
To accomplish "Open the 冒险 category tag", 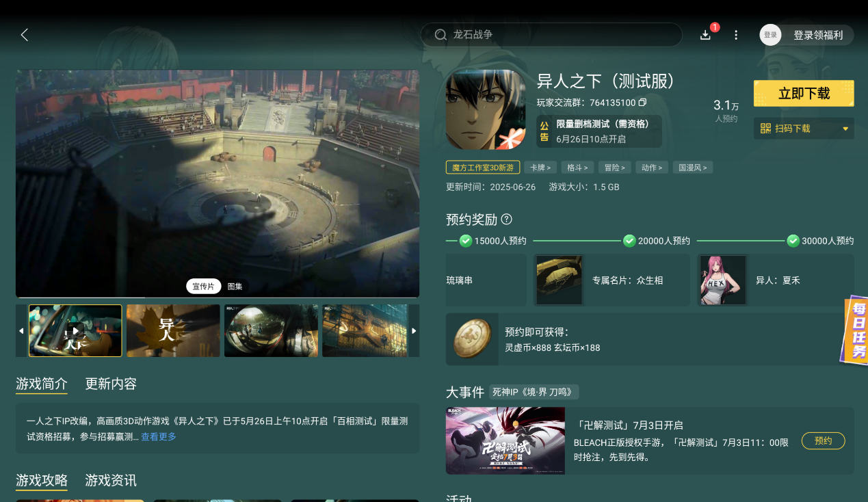I will [614, 168].
